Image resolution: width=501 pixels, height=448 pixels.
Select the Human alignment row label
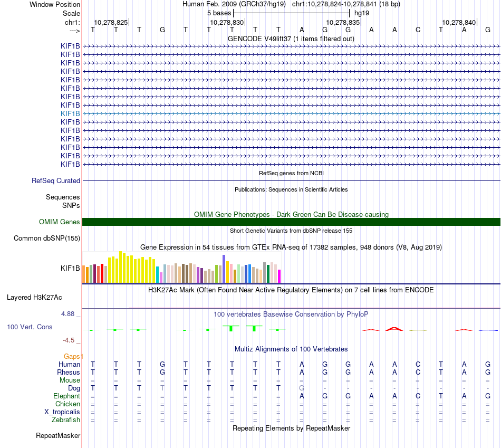click(x=69, y=364)
